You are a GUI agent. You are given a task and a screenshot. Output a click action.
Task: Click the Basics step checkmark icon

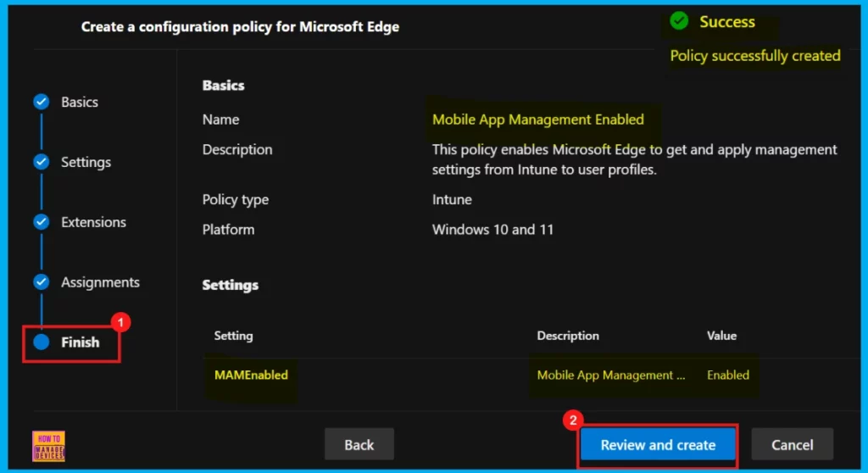pyautogui.click(x=42, y=102)
